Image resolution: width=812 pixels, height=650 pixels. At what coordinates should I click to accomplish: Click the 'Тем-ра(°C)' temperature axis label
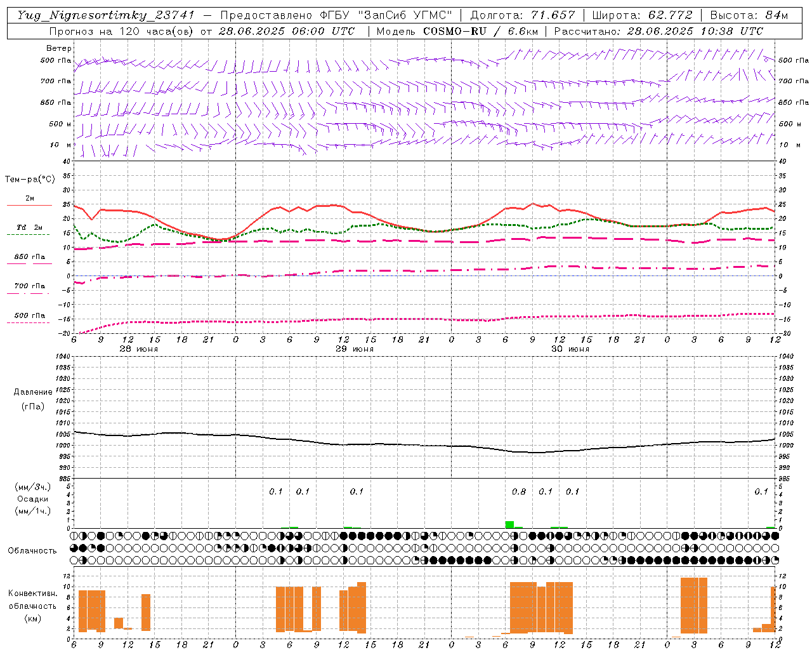tap(30, 180)
